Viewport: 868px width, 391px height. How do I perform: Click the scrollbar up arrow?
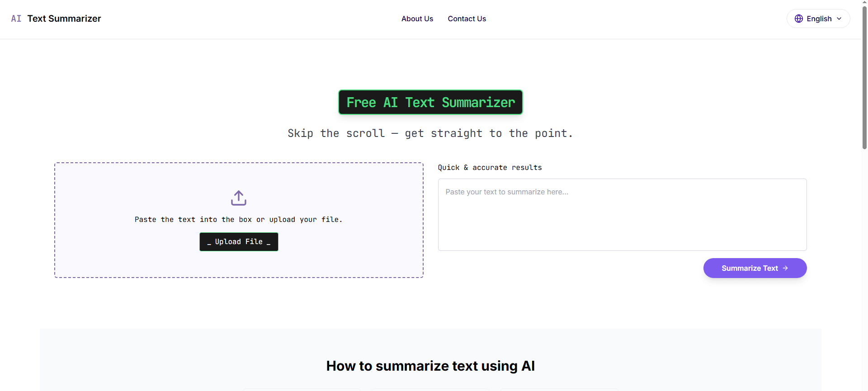[864, 3]
